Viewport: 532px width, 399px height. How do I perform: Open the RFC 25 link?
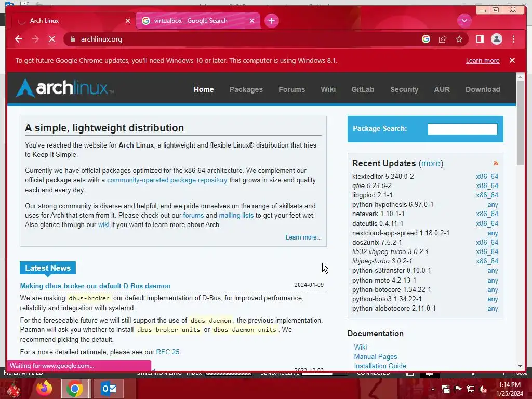(x=168, y=352)
